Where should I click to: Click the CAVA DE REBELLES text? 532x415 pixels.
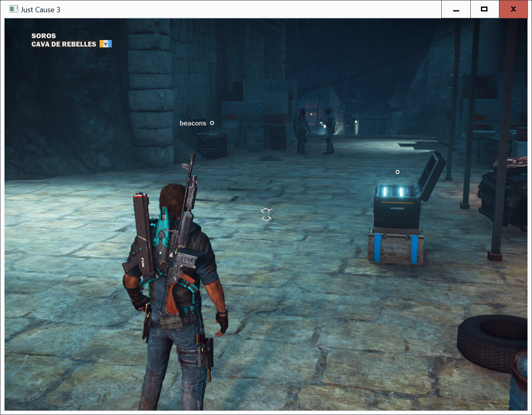point(64,44)
